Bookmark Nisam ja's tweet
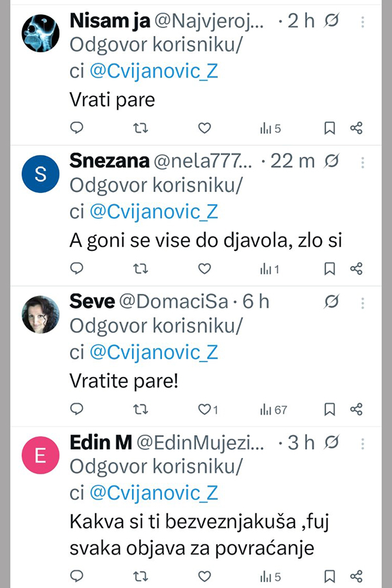The height and width of the screenshot is (588, 392). pos(330,128)
